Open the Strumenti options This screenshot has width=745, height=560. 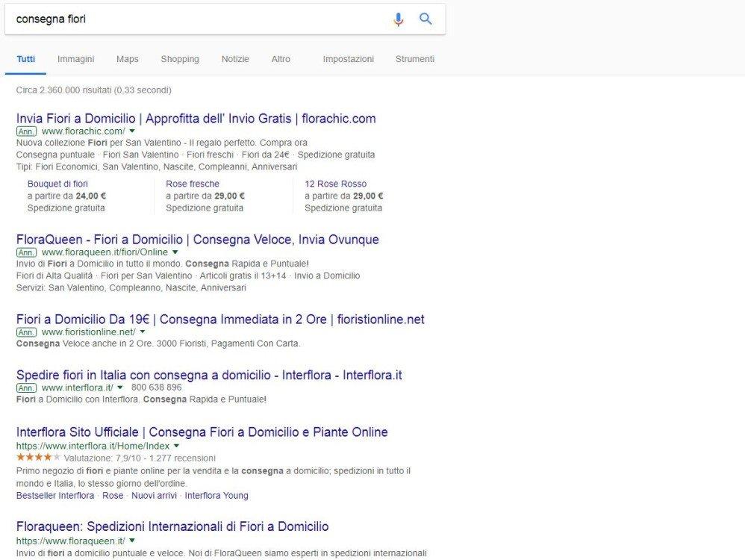(415, 59)
